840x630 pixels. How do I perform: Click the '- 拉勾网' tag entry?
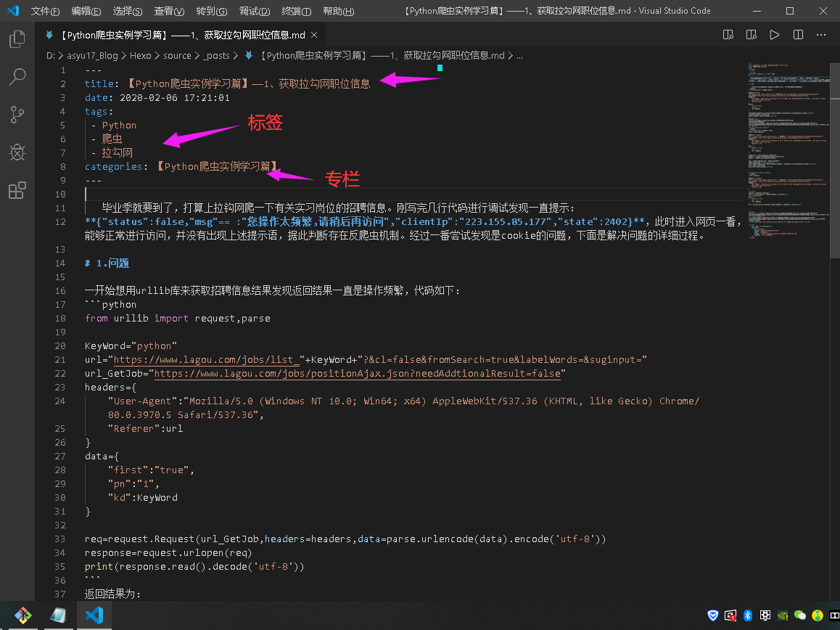click(x=112, y=153)
